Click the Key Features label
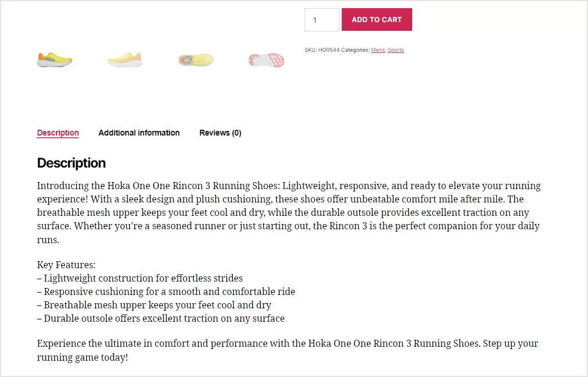The image size is (588, 377). pos(66,265)
